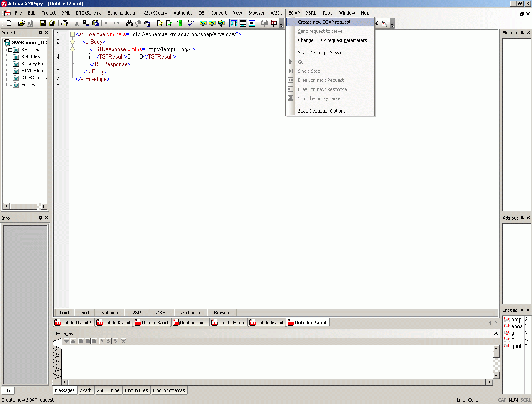Choose Change SOAP request parameters
The height and width of the screenshot is (404, 532).
click(x=330, y=40)
